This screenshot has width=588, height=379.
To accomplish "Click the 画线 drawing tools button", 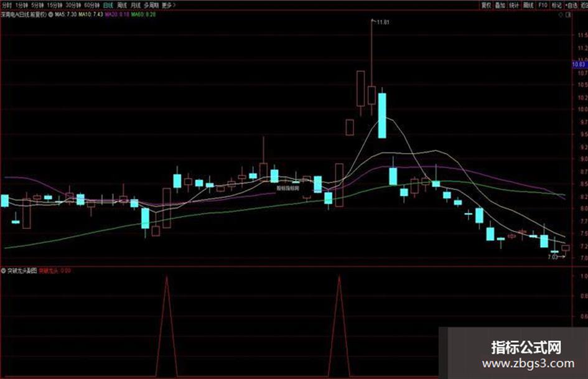I will [x=528, y=5].
